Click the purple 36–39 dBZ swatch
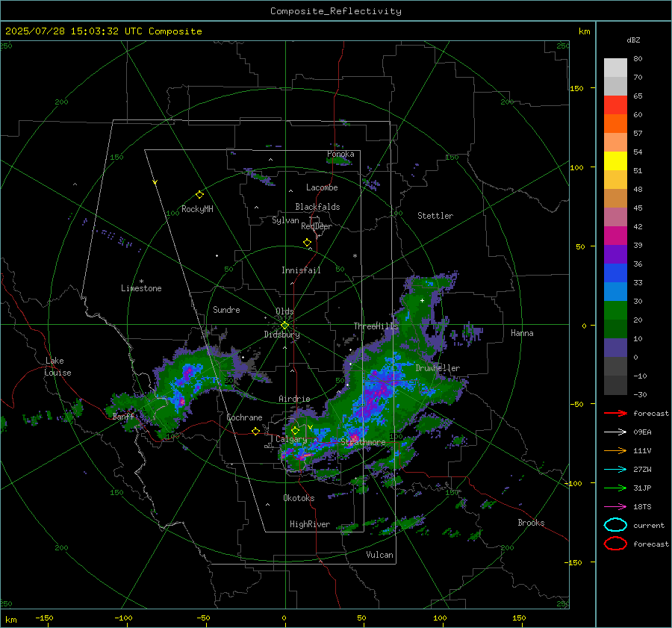The image size is (672, 628). [615, 254]
